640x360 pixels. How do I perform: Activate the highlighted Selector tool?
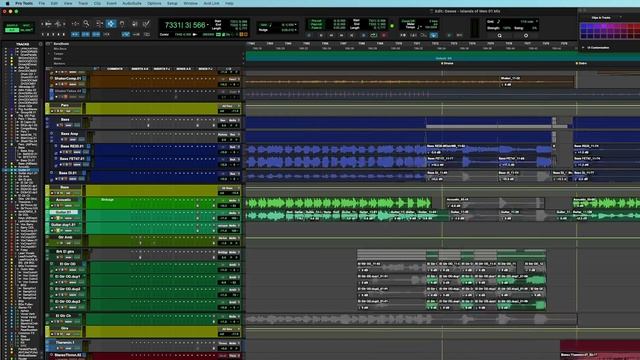pos(111,24)
